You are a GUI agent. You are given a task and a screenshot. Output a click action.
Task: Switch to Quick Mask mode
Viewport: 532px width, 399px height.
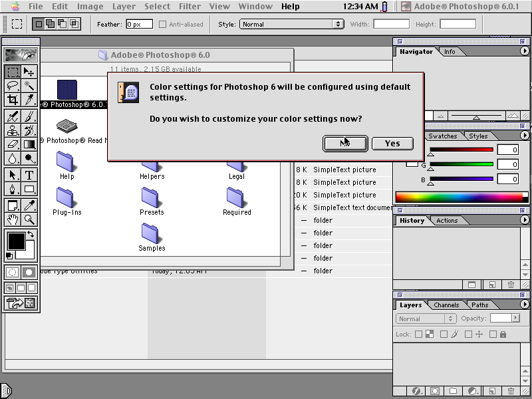29,272
